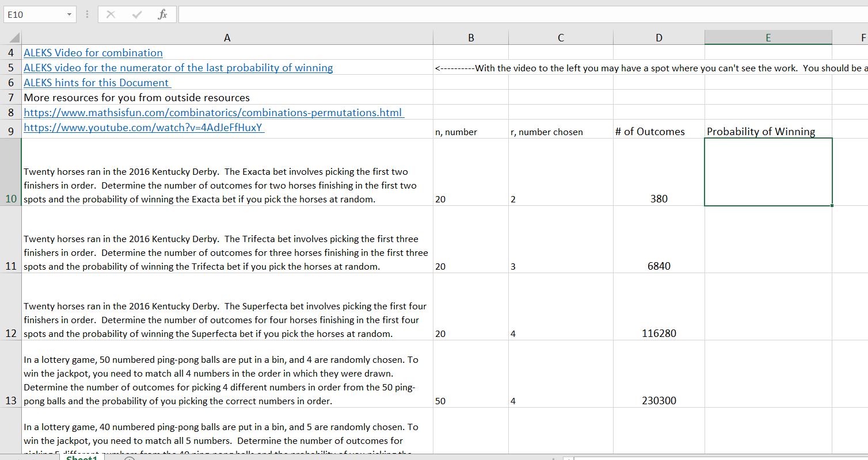Select row 6 header
The width and height of the screenshot is (868, 460).
(11, 83)
